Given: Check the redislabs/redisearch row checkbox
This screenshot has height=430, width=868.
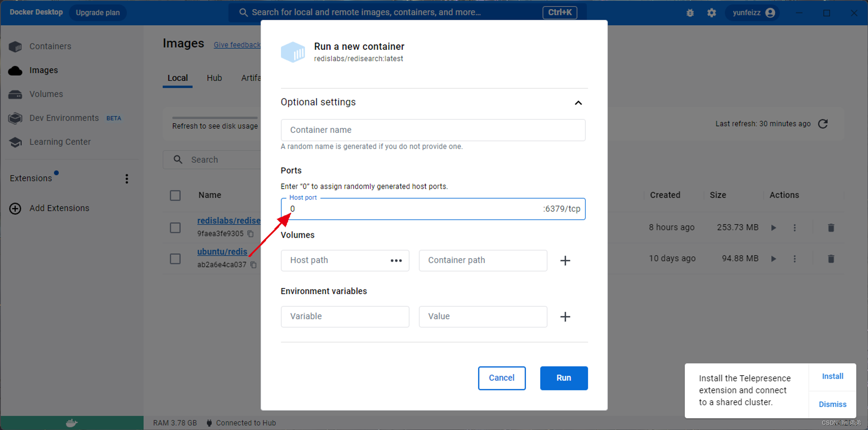Looking at the screenshot, I should (x=175, y=228).
